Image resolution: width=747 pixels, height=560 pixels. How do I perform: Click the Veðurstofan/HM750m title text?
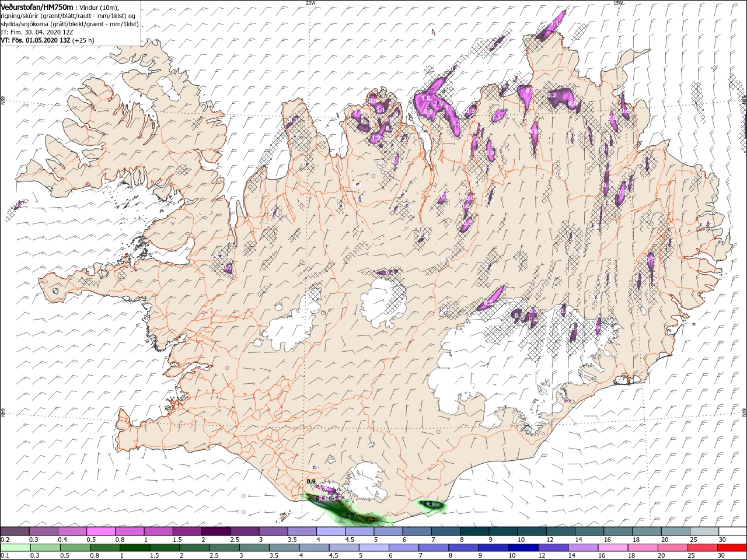coord(37,7)
